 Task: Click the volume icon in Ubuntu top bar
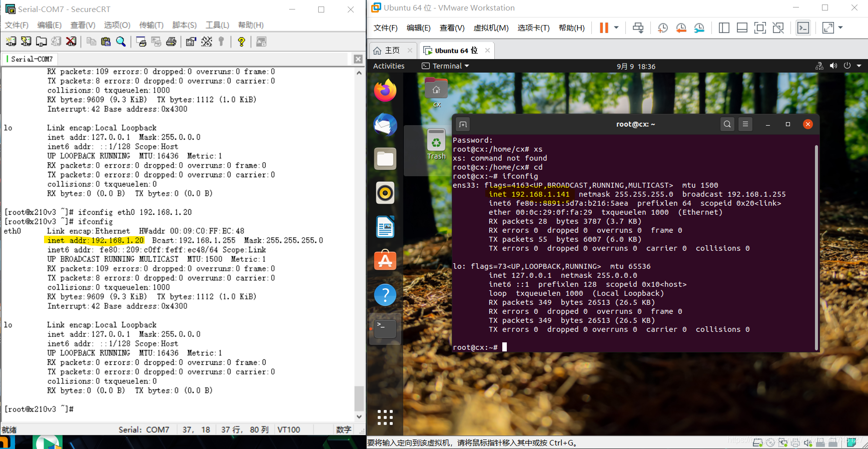coord(833,66)
